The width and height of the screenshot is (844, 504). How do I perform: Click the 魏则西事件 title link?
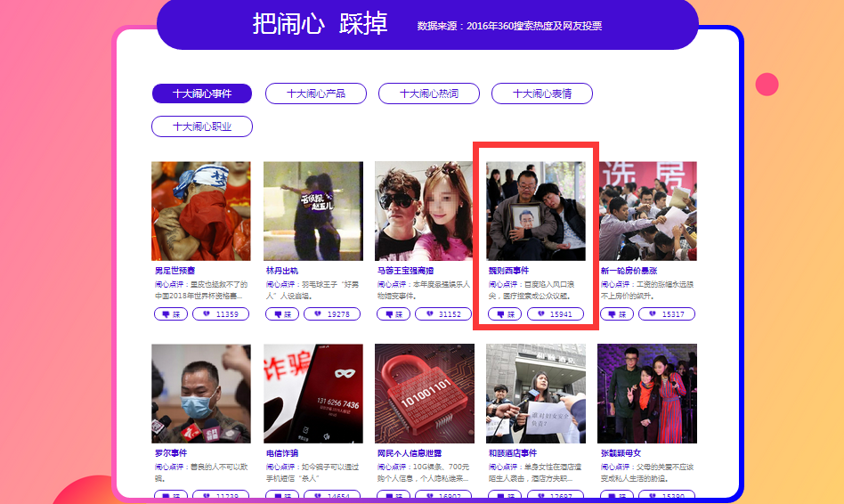coord(508,271)
